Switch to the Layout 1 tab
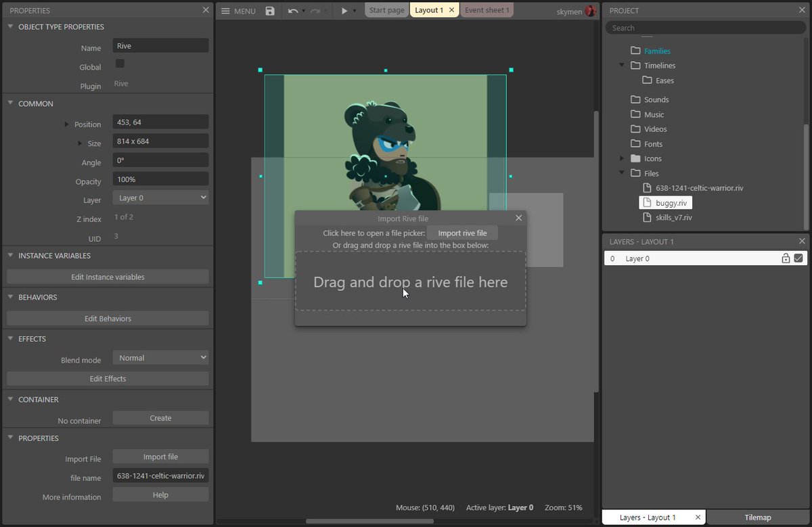812x527 pixels. (429, 10)
